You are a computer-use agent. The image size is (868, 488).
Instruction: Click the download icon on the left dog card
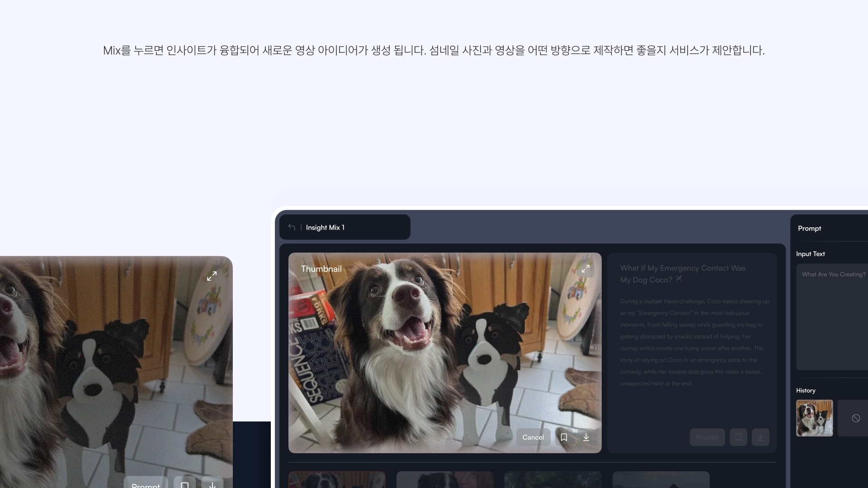[x=212, y=483]
